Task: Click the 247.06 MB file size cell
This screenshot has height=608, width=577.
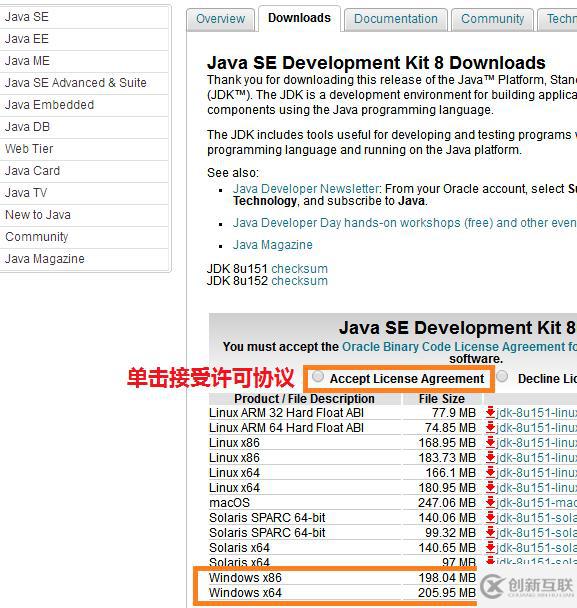Action: 447,503
